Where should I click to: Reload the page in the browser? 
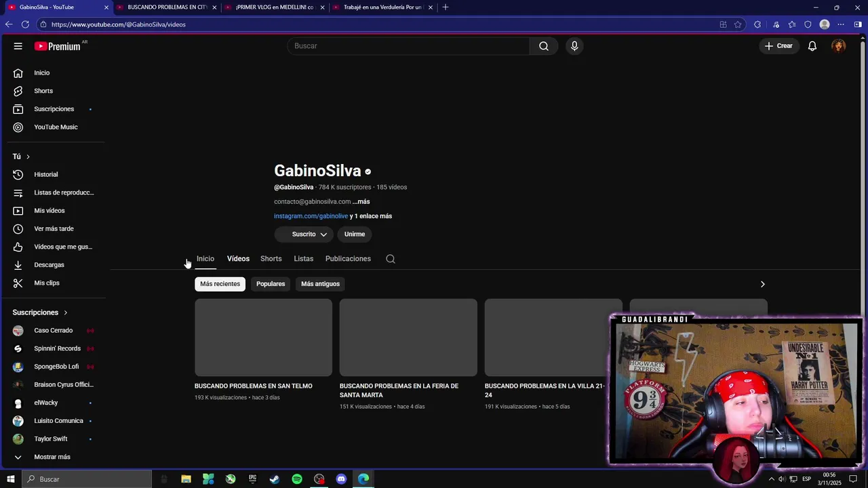coord(25,24)
